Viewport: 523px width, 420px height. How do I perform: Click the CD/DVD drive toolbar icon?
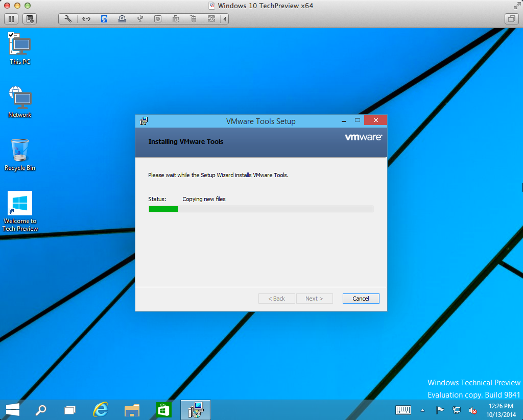pyautogui.click(x=122, y=19)
